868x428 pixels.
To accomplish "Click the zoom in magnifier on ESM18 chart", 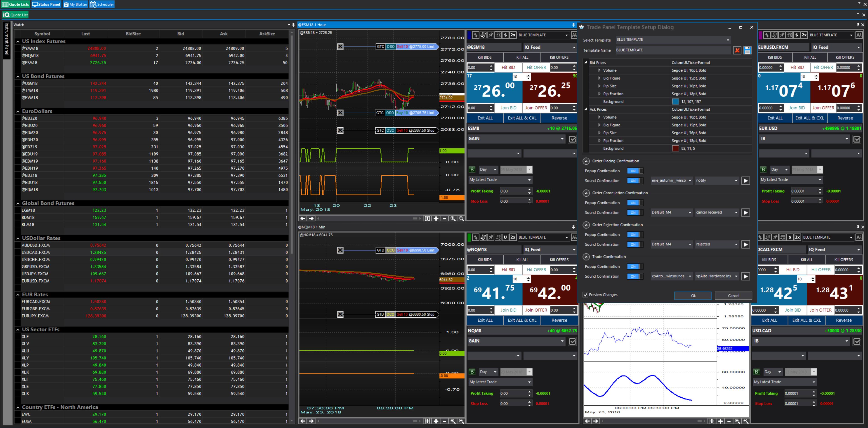I will pyautogui.click(x=453, y=219).
